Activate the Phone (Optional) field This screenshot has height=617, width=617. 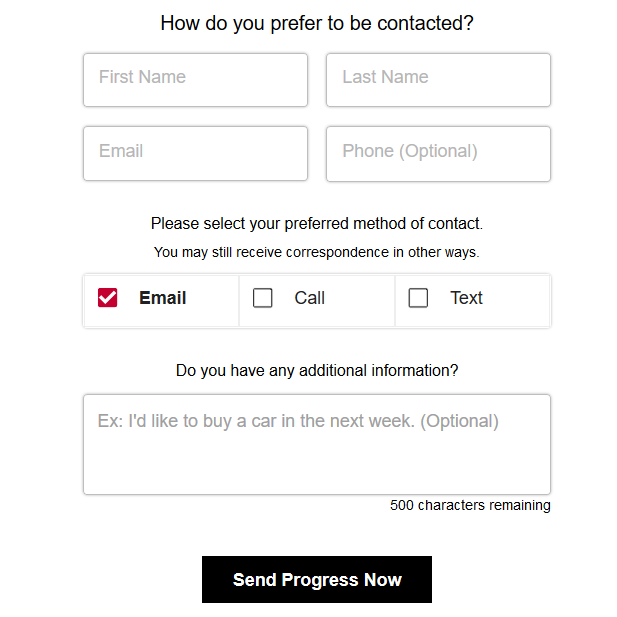pyautogui.click(x=438, y=153)
